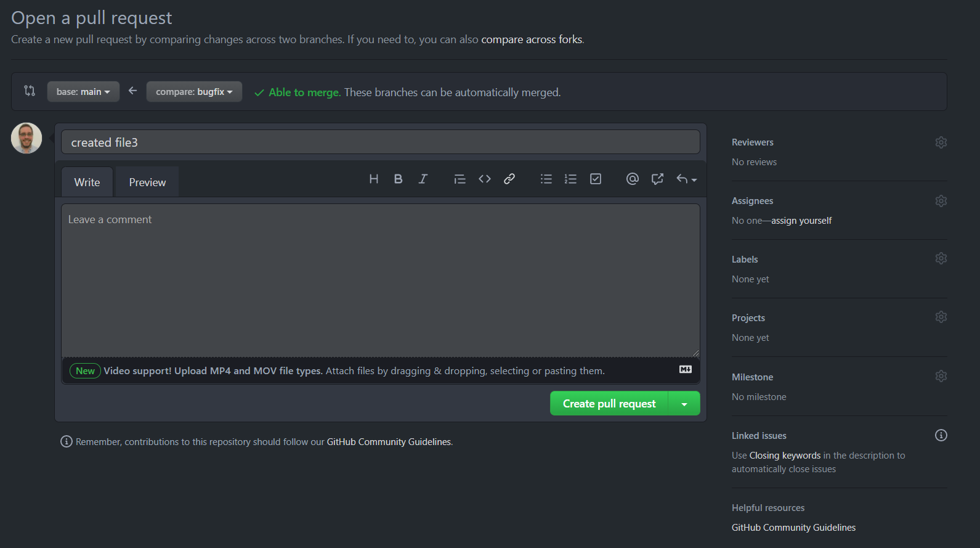Apply bold text formatting
Screen dimensions: 980x548
point(398,179)
